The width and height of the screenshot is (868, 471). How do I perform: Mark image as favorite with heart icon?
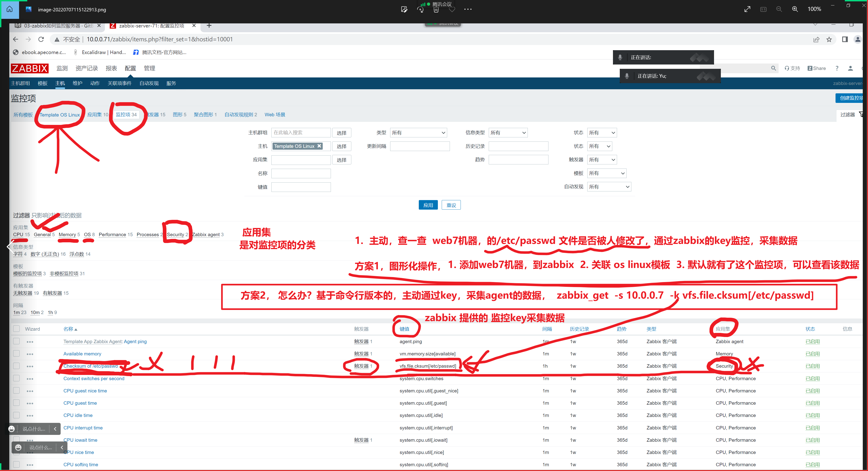[x=452, y=10]
